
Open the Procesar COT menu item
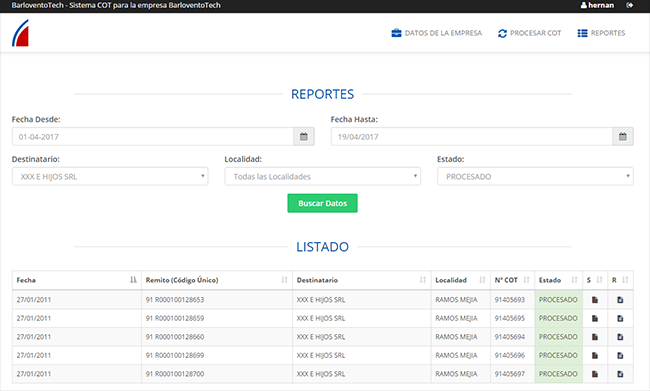pyautogui.click(x=529, y=33)
